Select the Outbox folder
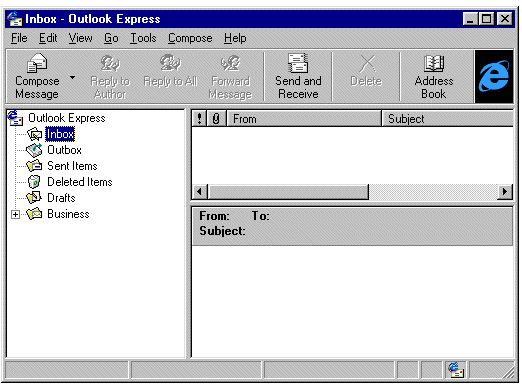The width and height of the screenshot is (522, 388). 64,150
